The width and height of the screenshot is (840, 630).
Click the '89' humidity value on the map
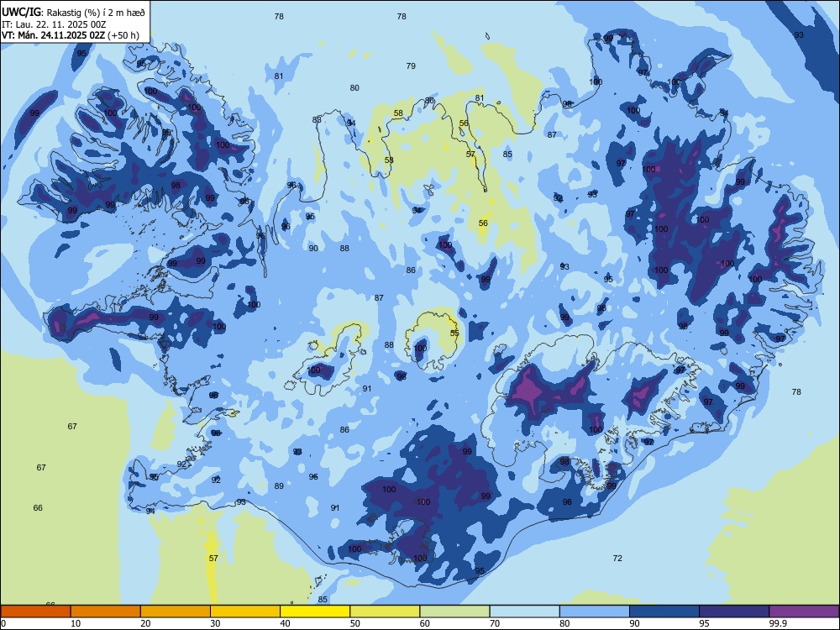279,486
